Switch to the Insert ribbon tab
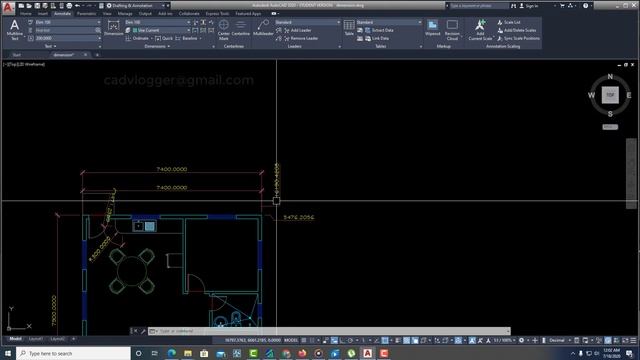640x360 pixels. click(x=43, y=13)
